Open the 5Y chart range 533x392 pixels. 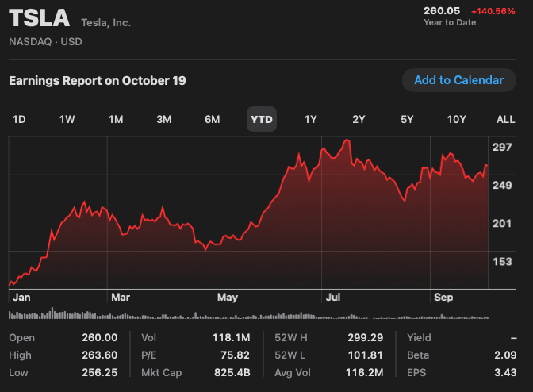(407, 119)
